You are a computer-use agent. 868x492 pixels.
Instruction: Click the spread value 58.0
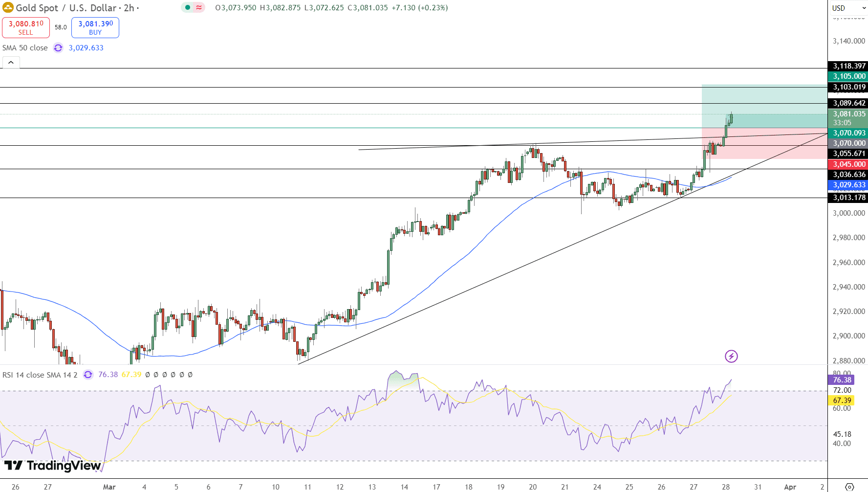point(61,27)
